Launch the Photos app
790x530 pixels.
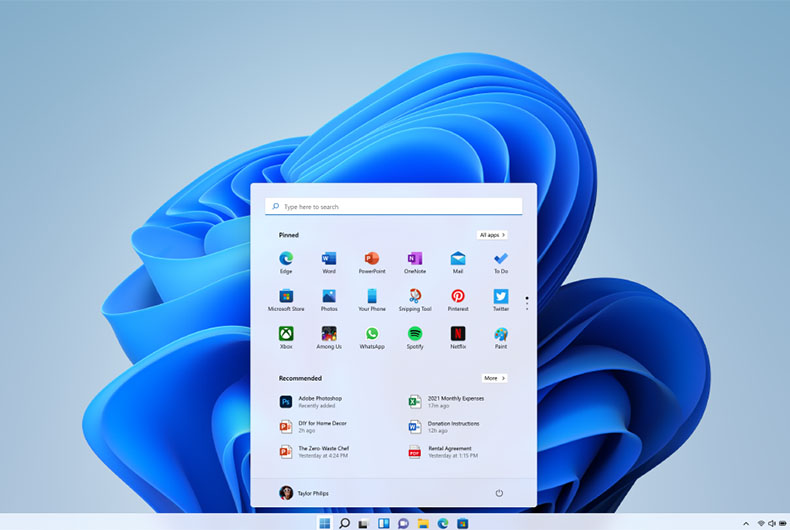(329, 300)
